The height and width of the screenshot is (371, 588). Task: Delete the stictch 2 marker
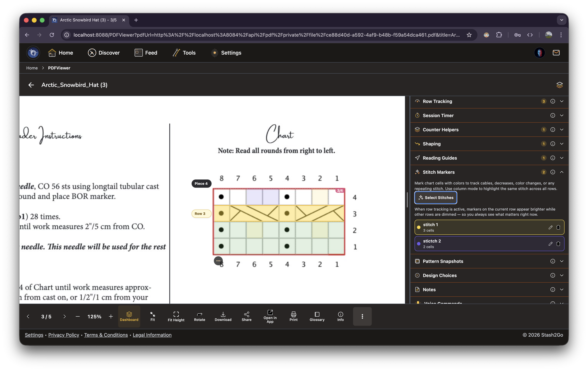[558, 244]
